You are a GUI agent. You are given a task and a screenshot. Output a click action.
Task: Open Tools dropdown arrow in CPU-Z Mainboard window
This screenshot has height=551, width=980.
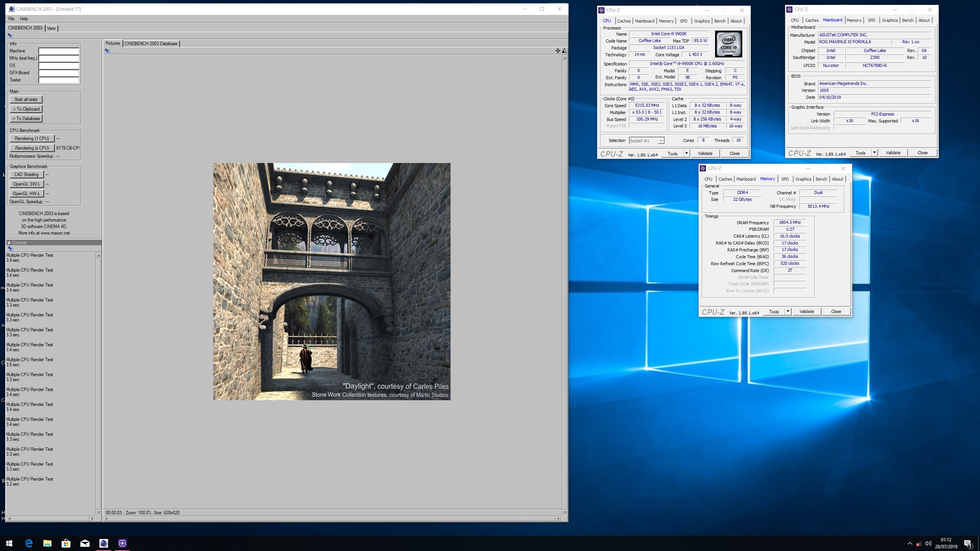(874, 153)
